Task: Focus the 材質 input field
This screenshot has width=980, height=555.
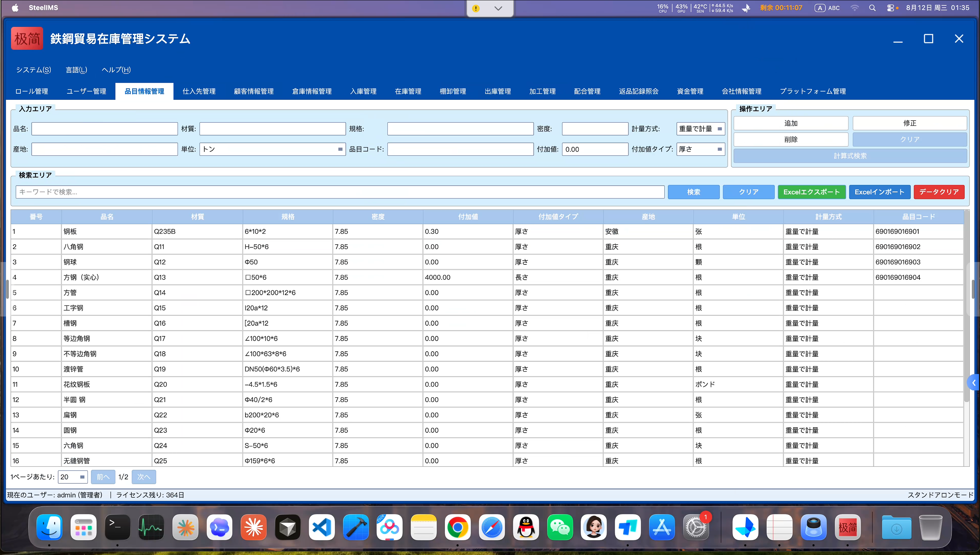Action: 273,129
